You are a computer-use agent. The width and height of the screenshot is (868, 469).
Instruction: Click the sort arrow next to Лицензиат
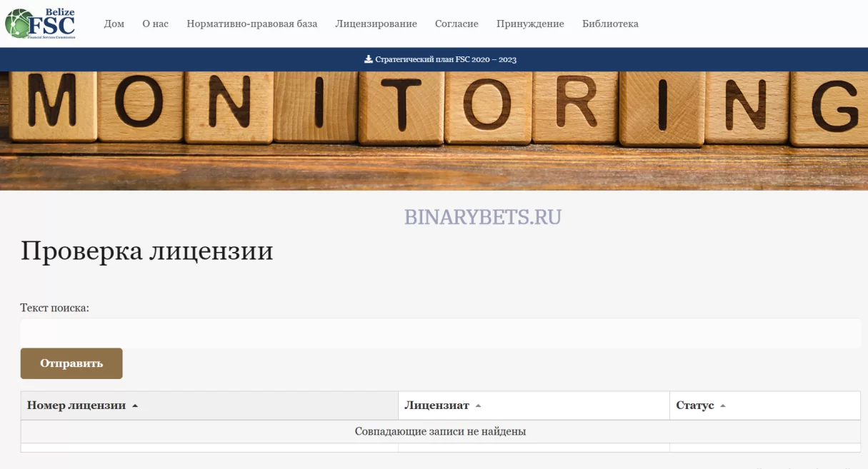[478, 405]
